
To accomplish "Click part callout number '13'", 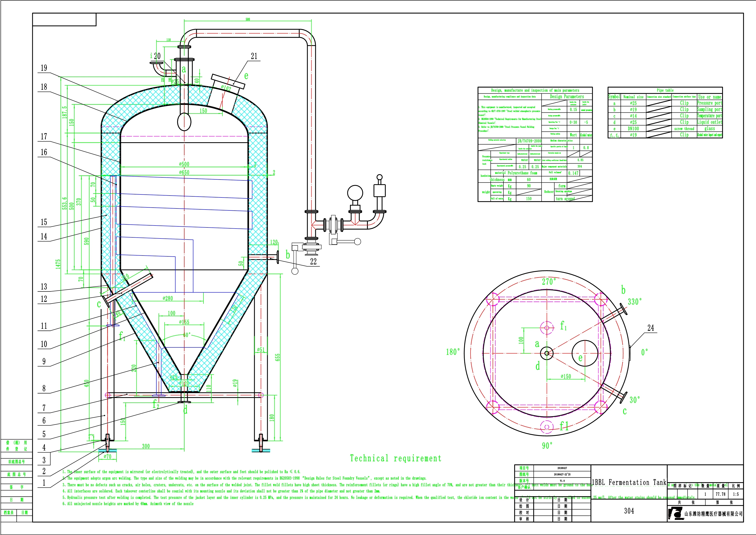I will (44, 287).
